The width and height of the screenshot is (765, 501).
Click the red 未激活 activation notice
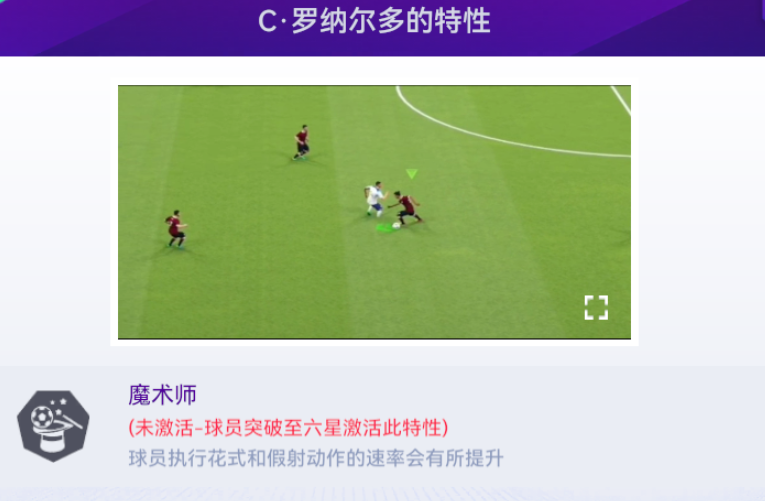[288, 428]
